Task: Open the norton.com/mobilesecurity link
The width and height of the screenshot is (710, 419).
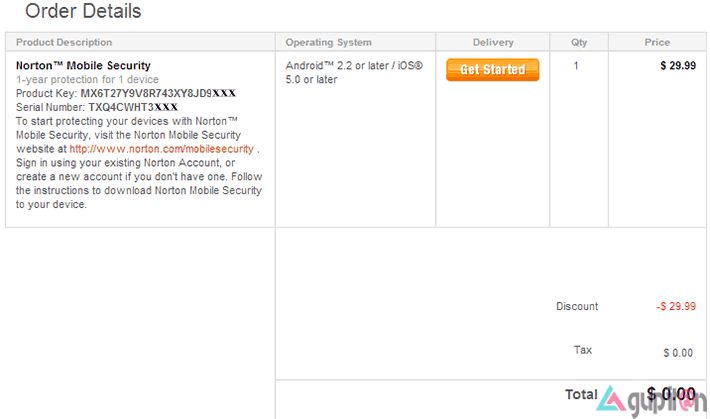Action: (x=162, y=149)
